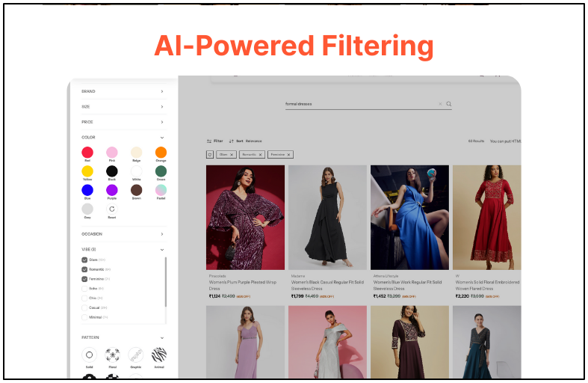This screenshot has height=383, width=588.
Task: Remove the Romantic filter chip
Action: click(x=260, y=155)
